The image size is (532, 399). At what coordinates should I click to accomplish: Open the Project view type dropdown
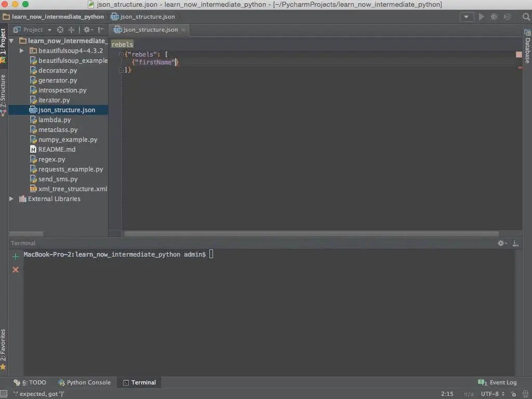(x=49, y=30)
